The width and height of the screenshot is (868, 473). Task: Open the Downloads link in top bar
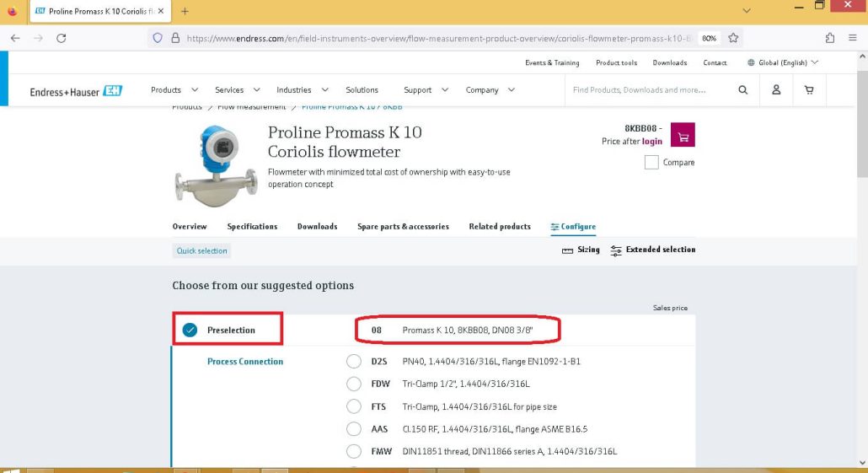670,62
